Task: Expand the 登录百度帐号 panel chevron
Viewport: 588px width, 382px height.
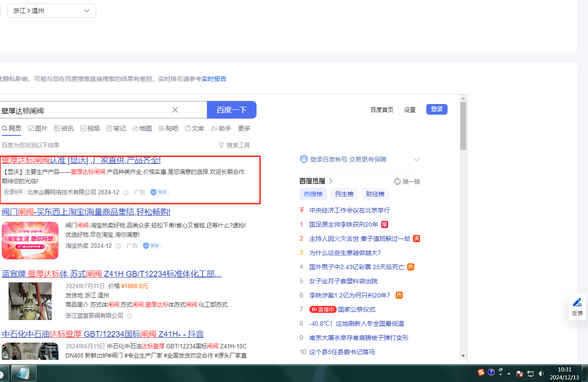Action: 416,159
